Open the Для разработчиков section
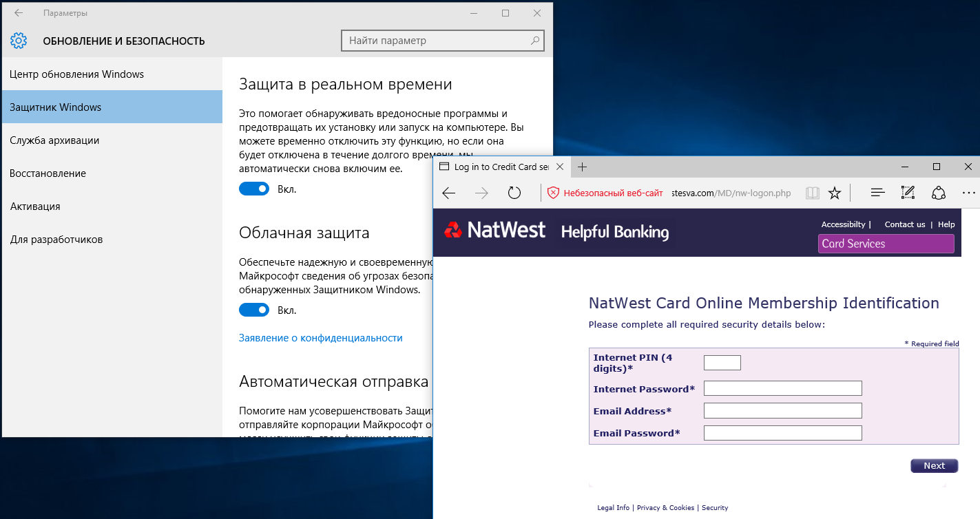 pos(112,240)
